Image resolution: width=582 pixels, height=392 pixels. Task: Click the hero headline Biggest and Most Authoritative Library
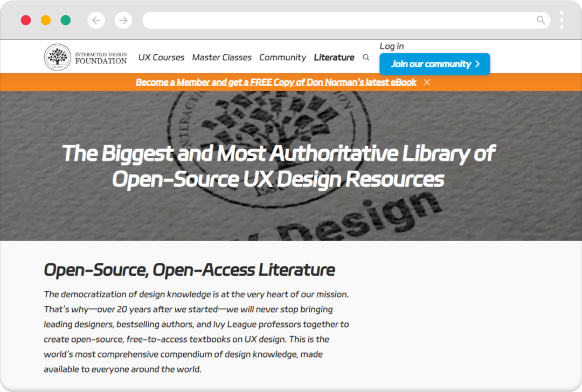pyautogui.click(x=279, y=166)
